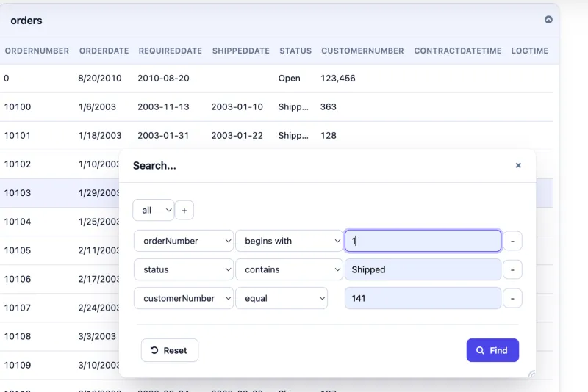Select order 10108 cell
This screenshot has height=392, width=588.
(x=18, y=337)
